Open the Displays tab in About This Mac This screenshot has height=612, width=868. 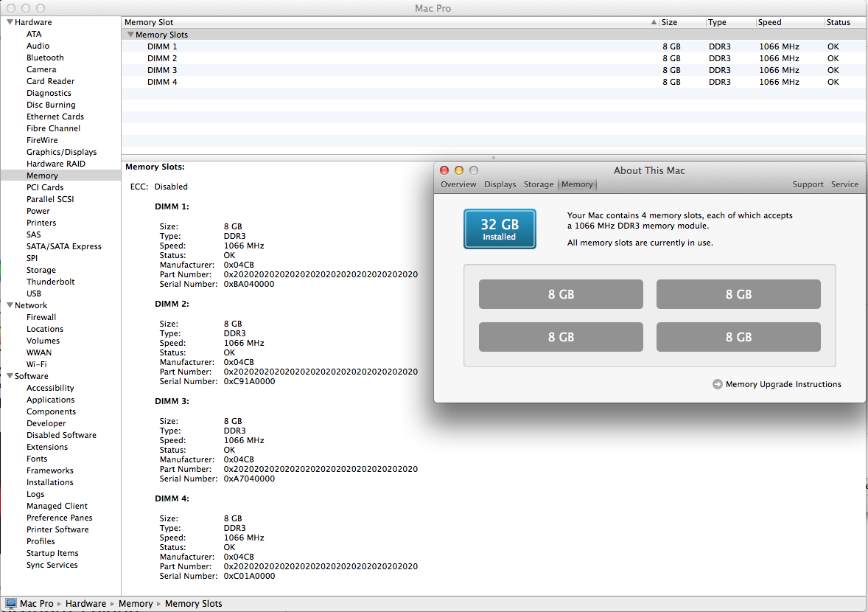(500, 184)
